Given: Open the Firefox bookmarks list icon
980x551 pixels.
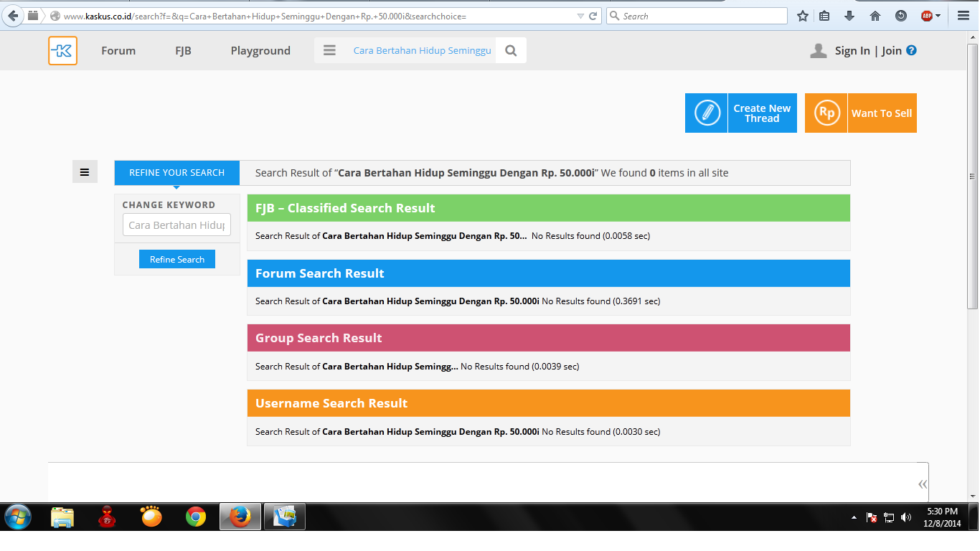Looking at the screenshot, I should pos(824,16).
